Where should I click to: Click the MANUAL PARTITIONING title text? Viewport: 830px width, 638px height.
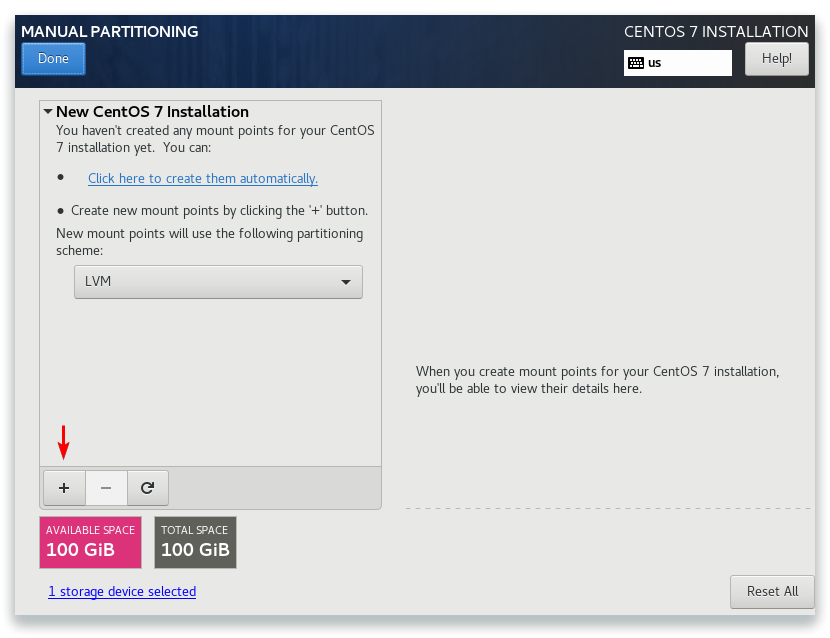coord(110,32)
